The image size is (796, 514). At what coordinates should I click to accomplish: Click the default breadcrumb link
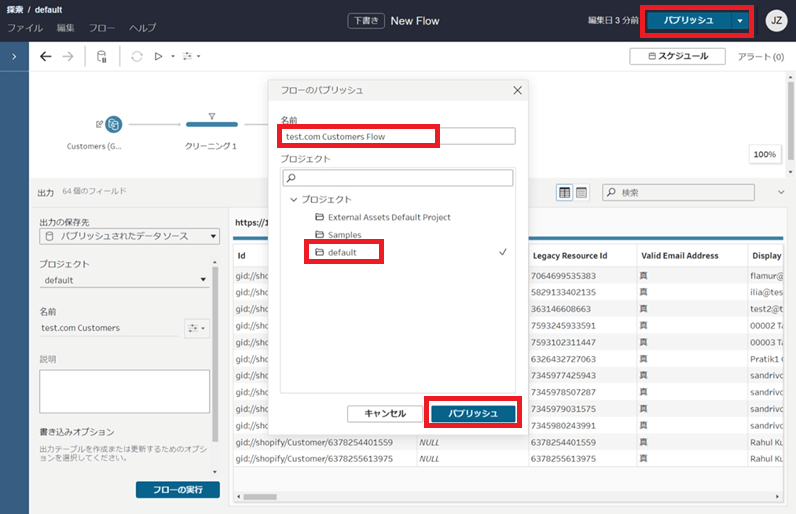48,10
